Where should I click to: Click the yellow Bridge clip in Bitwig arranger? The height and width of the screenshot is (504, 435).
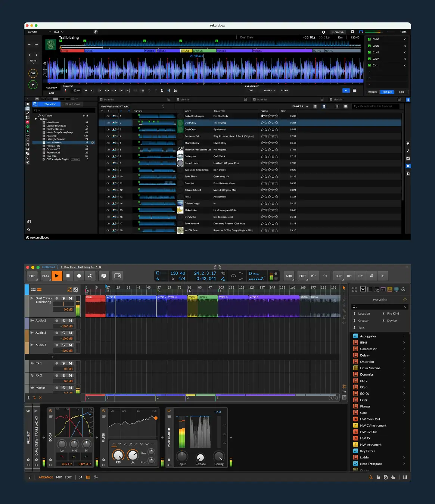192,306
